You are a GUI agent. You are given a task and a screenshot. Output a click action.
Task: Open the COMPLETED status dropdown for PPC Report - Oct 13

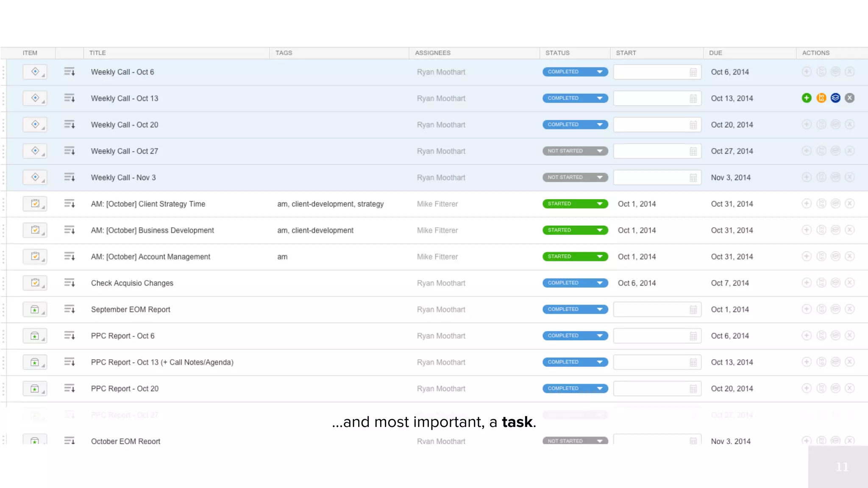(x=575, y=362)
